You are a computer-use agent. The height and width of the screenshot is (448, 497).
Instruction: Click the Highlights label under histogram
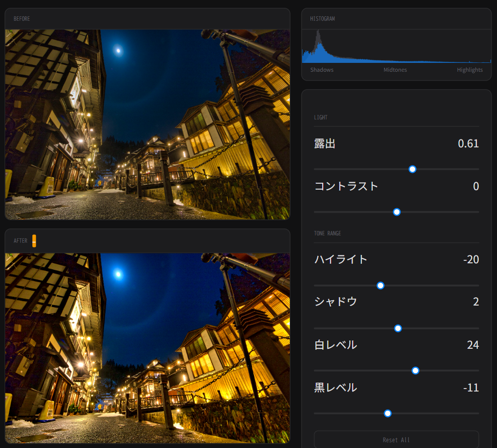[x=469, y=70]
